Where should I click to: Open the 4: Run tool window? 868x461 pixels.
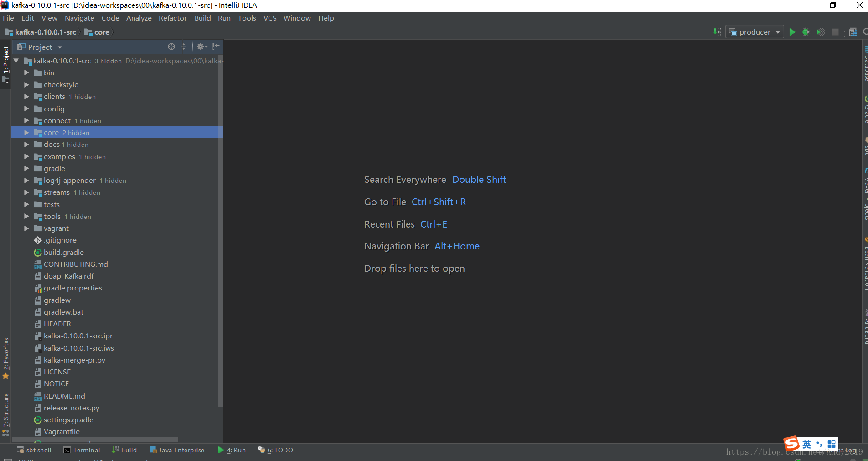click(232, 450)
